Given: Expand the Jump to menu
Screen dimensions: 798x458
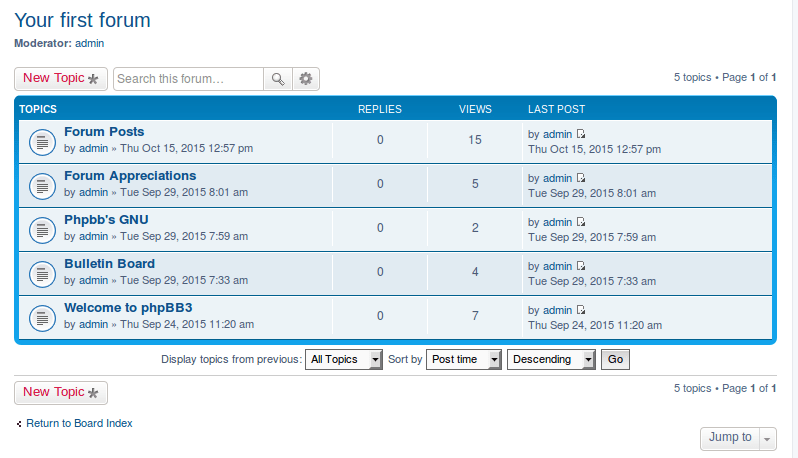Looking at the screenshot, I should (x=738, y=438).
